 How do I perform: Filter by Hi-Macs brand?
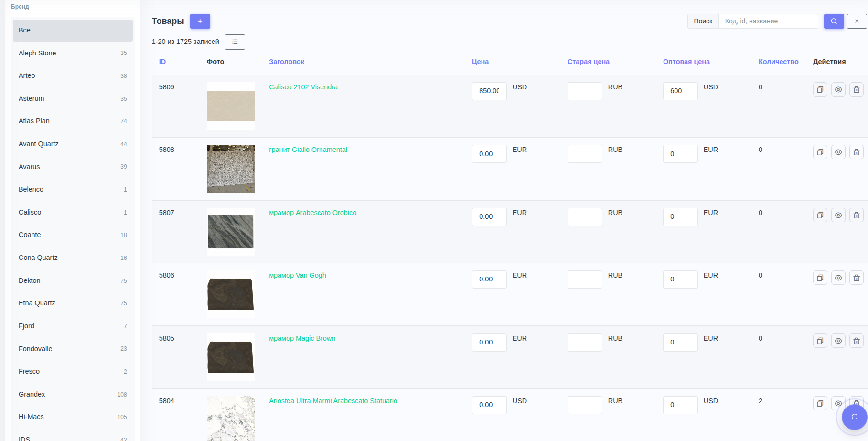[x=73, y=417]
